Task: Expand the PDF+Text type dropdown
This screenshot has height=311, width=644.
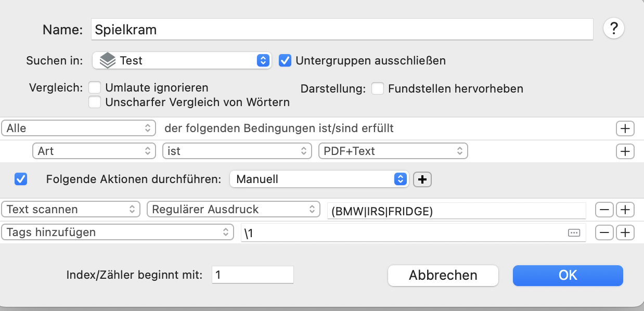Action: (x=393, y=151)
